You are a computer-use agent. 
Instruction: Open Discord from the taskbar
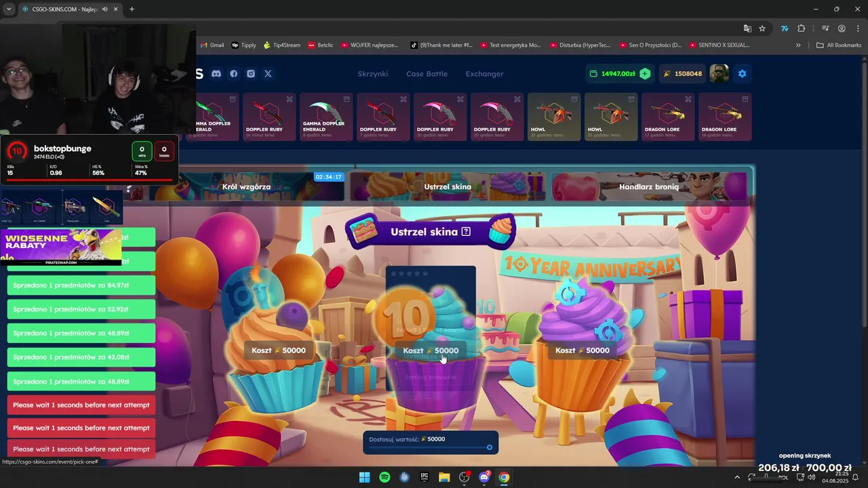[484, 477]
